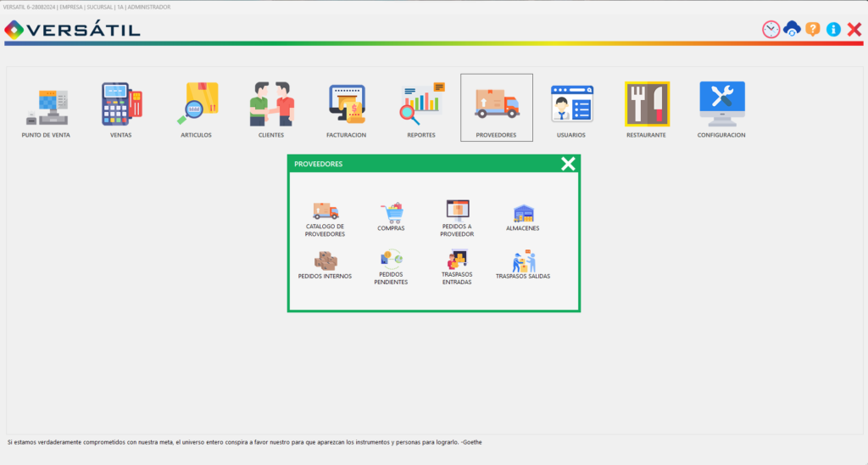Screen dimensions: 868x465
Task: Open Pedidos Pendientes
Action: click(392, 267)
